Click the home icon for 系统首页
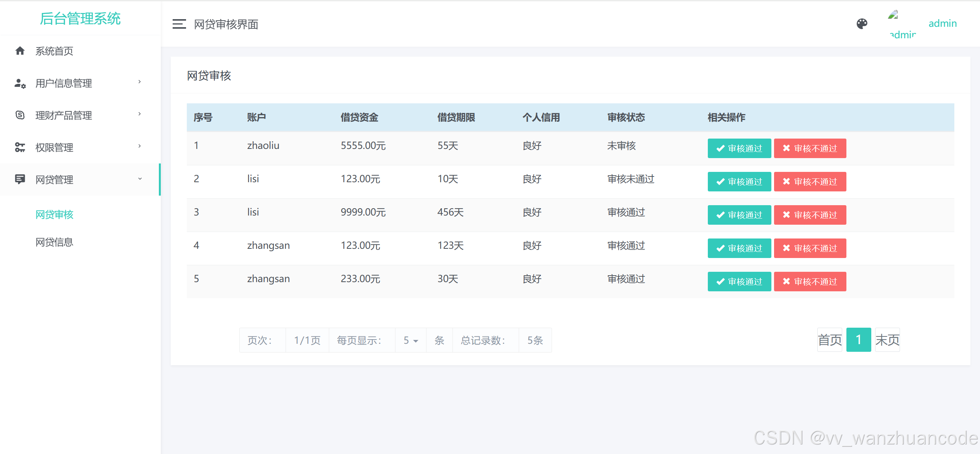The height and width of the screenshot is (454, 980). tap(20, 51)
